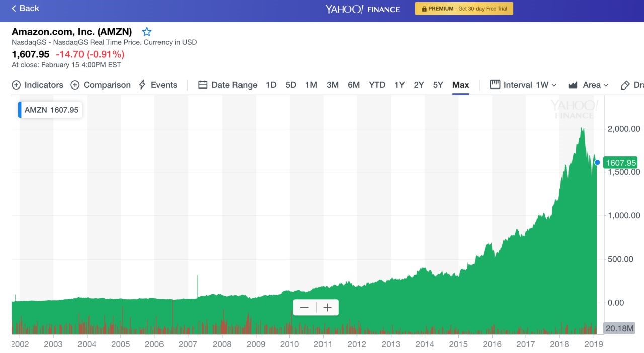Go back using the Back arrow
644x353 pixels.
coord(25,8)
